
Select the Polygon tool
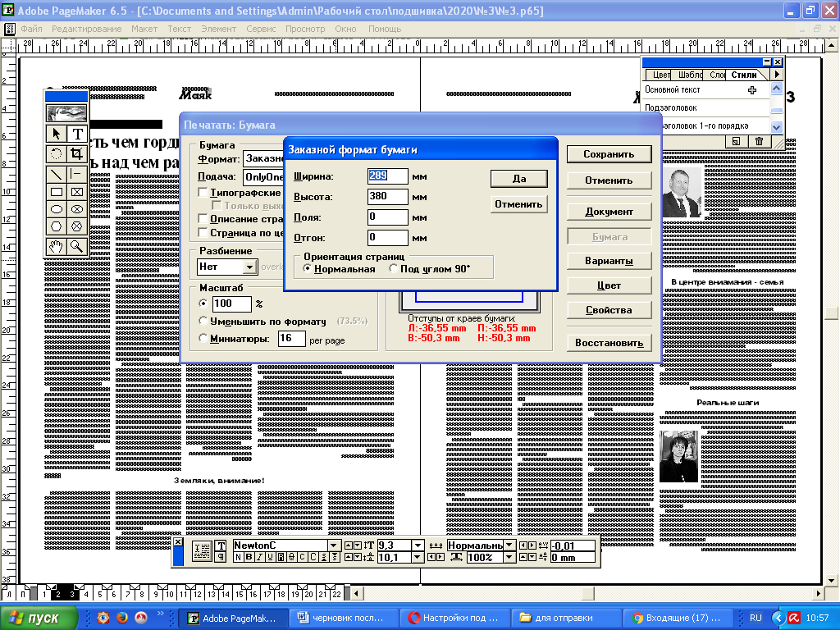click(x=57, y=226)
